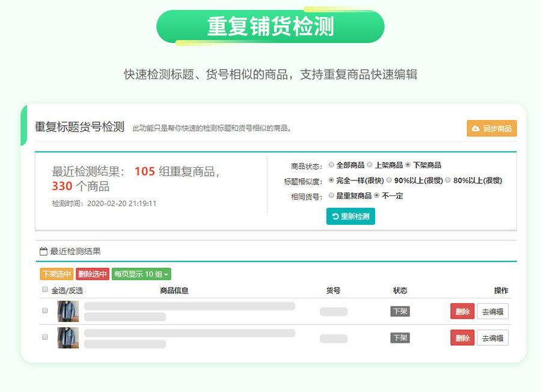Set title similarity to 完全一样(很快)
The height and width of the screenshot is (392, 541).
pos(331,180)
